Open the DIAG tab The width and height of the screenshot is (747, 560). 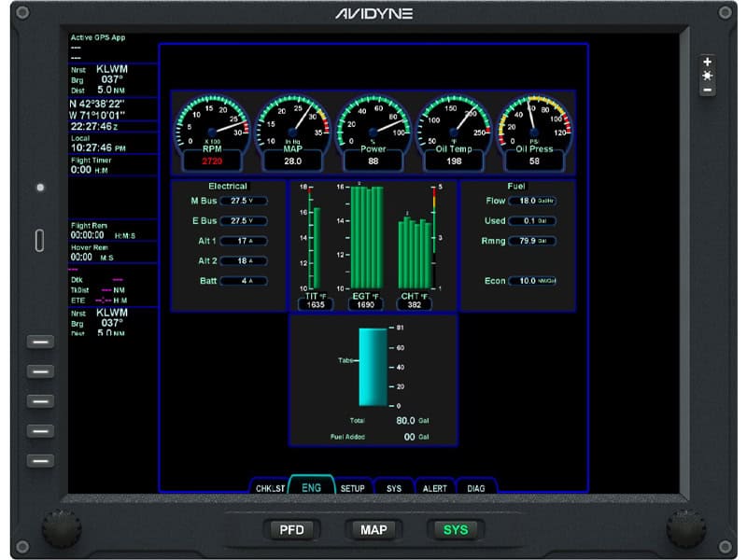click(474, 486)
